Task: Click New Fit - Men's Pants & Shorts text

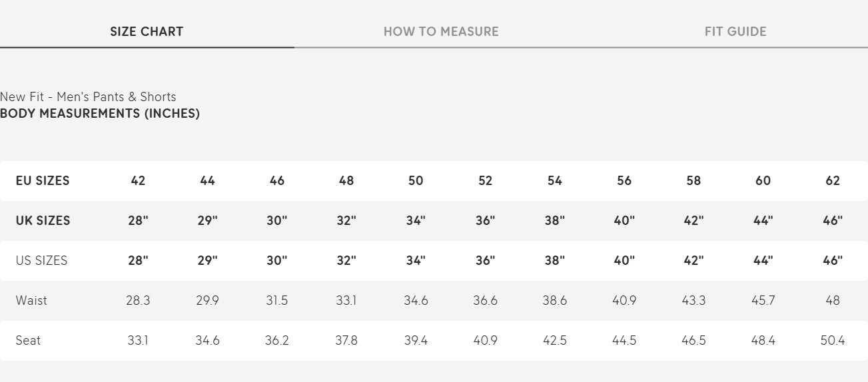Action: [88, 96]
